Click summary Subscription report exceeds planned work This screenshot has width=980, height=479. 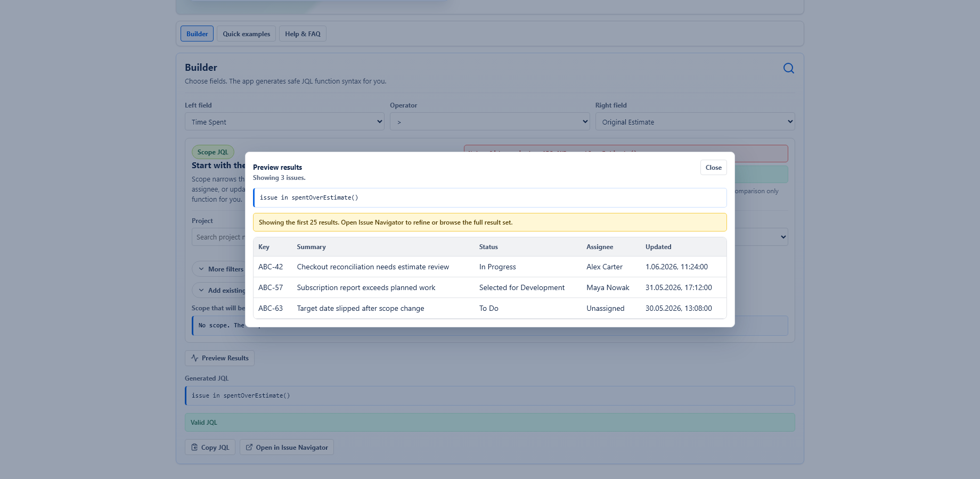[366, 287]
